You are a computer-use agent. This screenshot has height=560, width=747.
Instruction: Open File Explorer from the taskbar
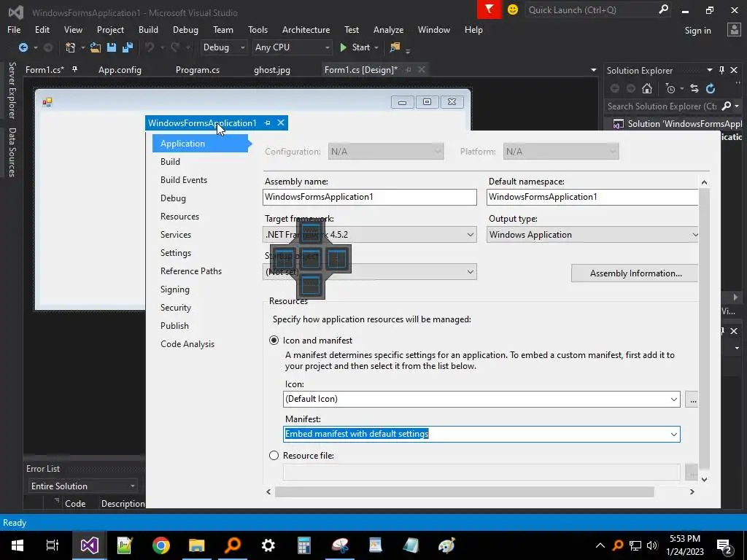pyautogui.click(x=197, y=545)
